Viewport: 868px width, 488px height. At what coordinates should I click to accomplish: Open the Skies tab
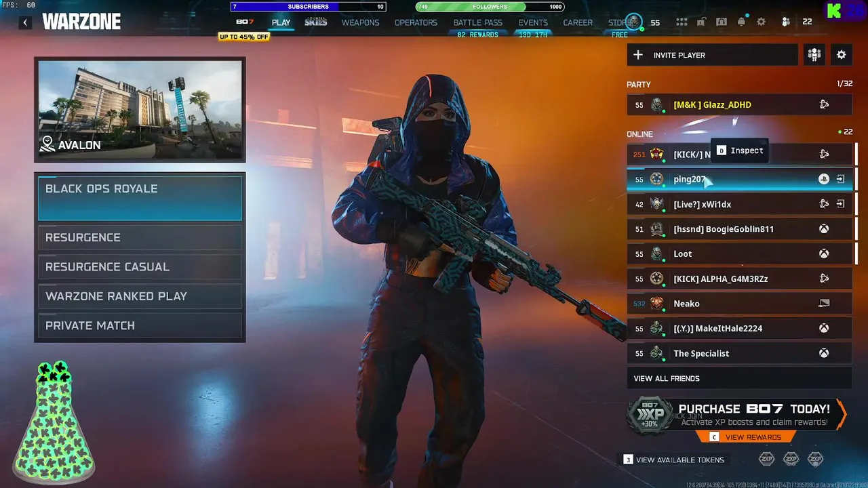(315, 22)
